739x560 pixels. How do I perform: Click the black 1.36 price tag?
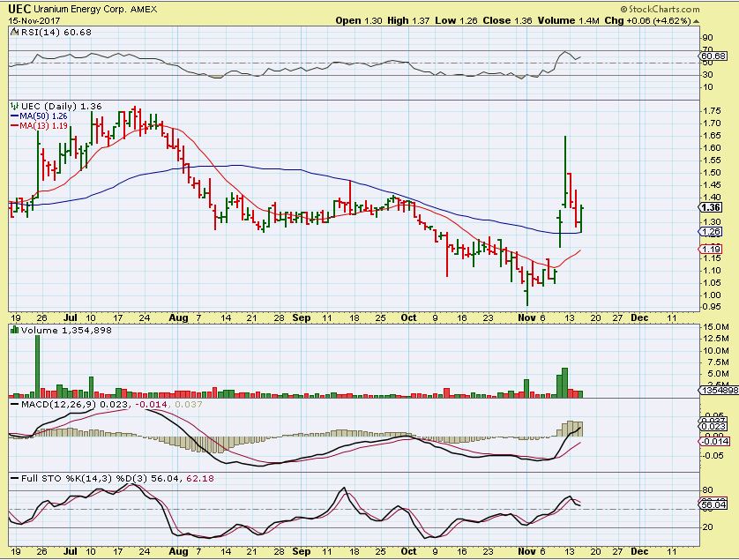[x=711, y=207]
